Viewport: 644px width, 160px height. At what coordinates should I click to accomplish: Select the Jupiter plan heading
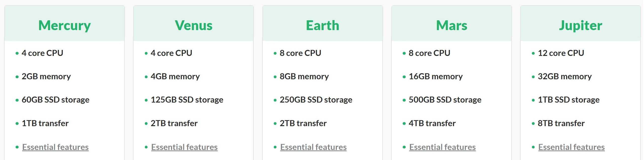click(x=581, y=25)
